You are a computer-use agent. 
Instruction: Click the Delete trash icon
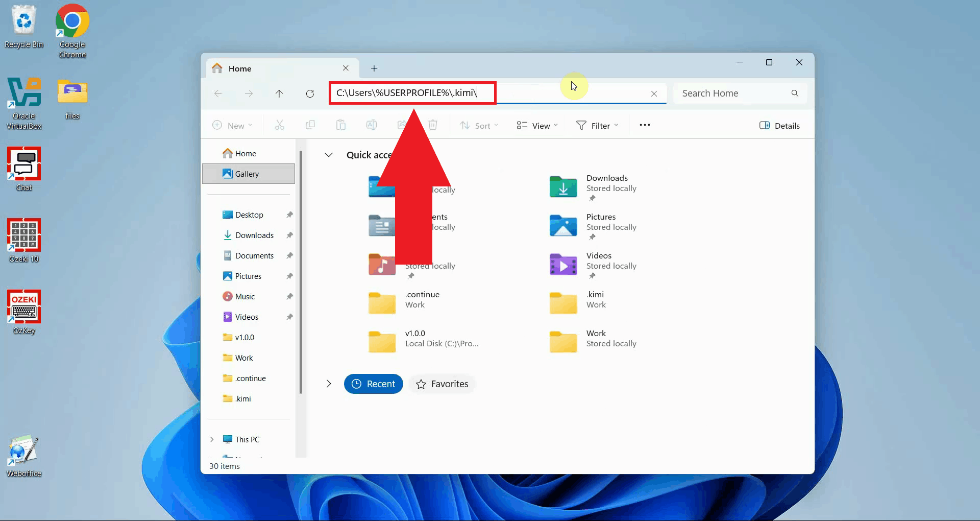tap(433, 125)
